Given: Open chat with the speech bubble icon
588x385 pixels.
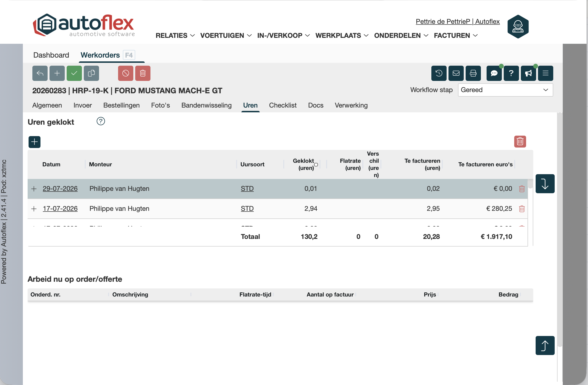Looking at the screenshot, I should tap(494, 73).
